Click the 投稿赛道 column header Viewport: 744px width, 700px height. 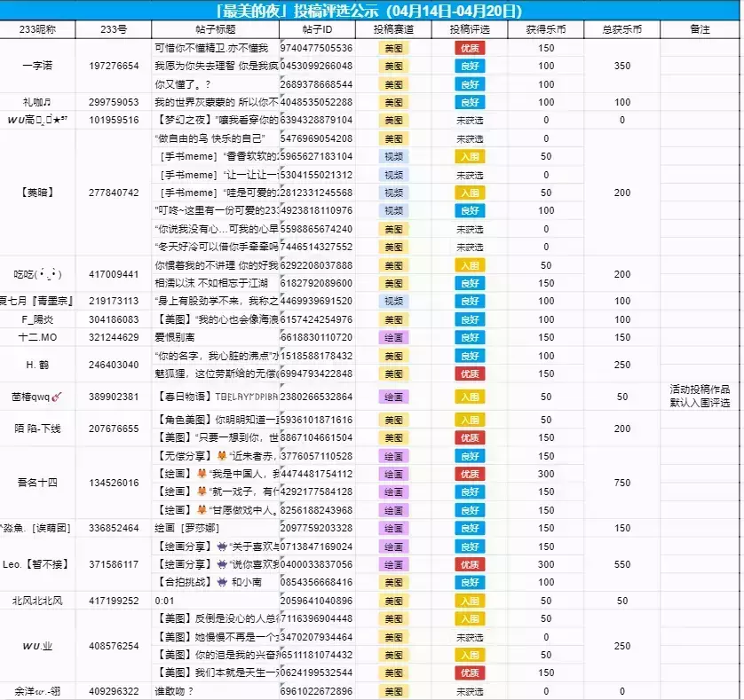[x=393, y=29]
